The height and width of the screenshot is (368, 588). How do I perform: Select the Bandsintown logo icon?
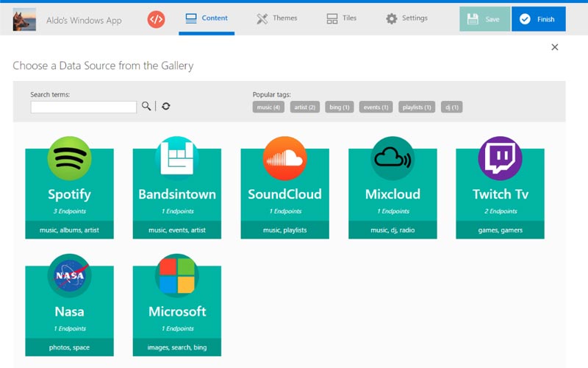coord(177,158)
